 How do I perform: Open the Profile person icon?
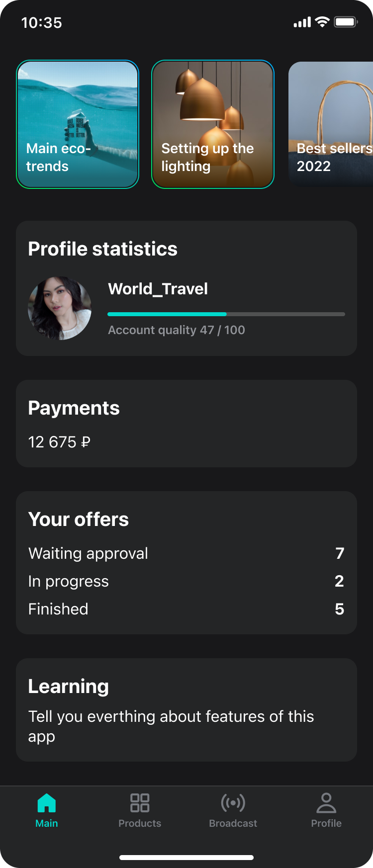coord(326,802)
